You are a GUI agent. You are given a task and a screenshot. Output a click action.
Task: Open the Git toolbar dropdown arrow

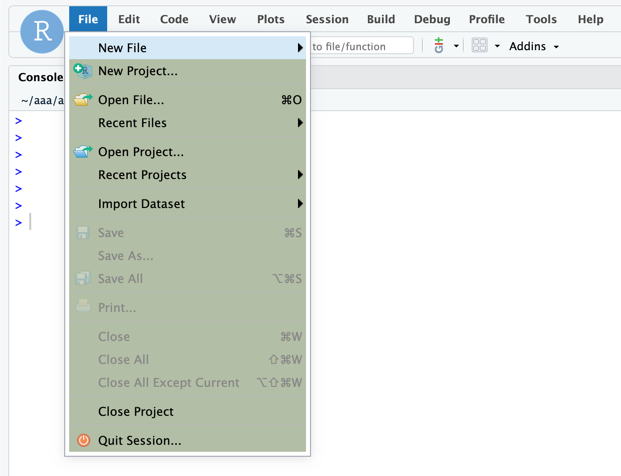point(456,46)
